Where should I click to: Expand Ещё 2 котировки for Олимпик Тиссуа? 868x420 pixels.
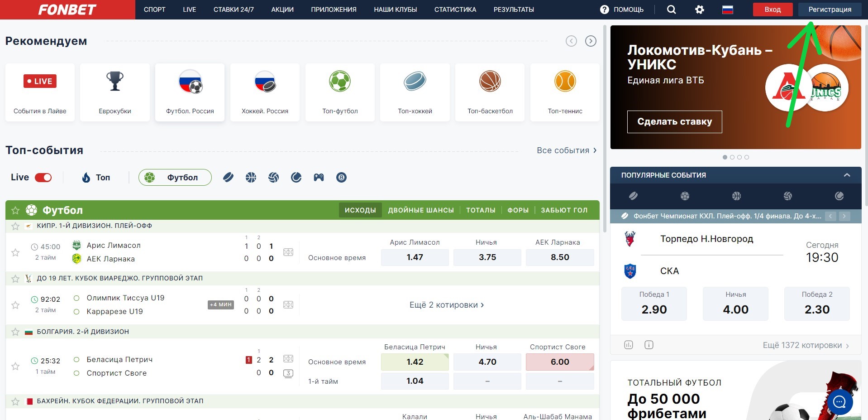[447, 305]
